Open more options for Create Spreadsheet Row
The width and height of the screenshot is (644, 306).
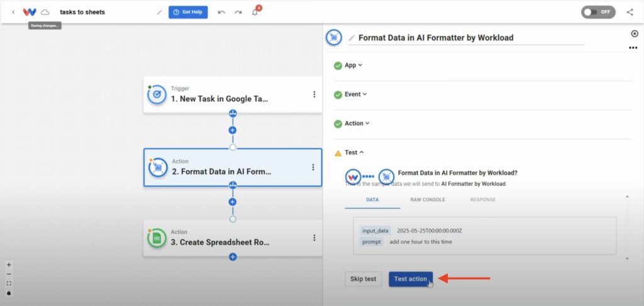pyautogui.click(x=314, y=238)
